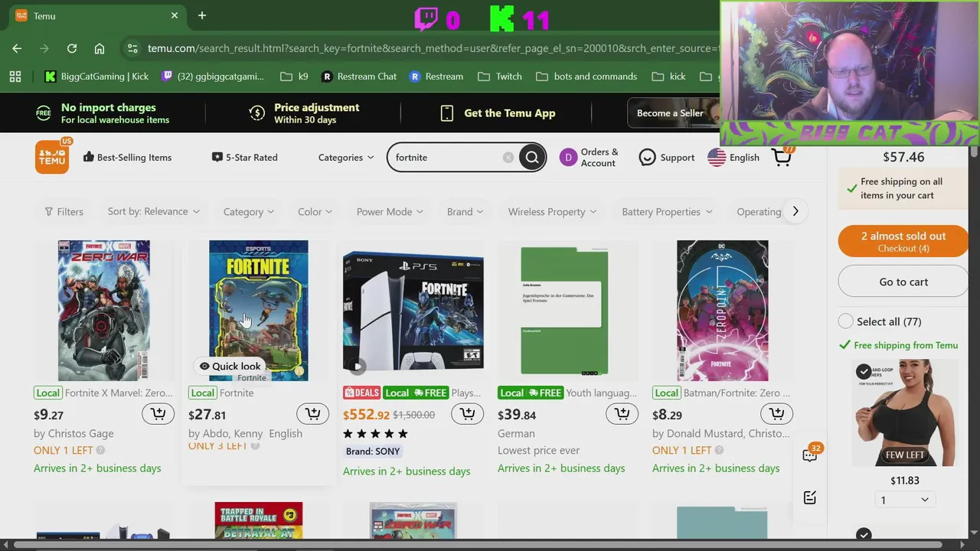
Task: Open the Twitch bookmarks folder
Action: tap(499, 77)
